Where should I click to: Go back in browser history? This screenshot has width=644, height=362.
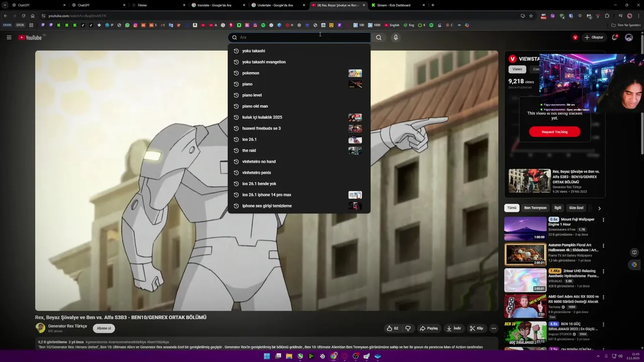tap(5, 16)
